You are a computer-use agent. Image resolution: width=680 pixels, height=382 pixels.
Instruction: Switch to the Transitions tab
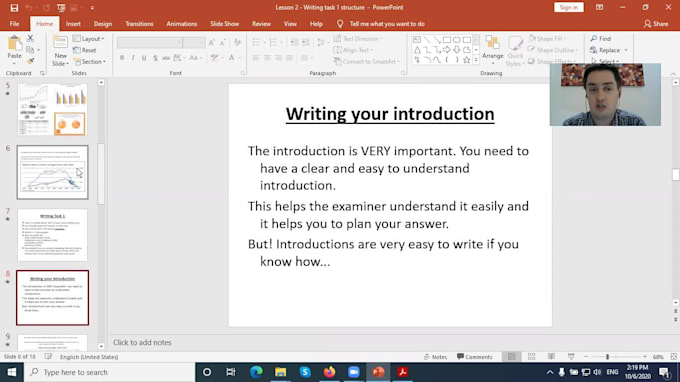click(x=139, y=24)
